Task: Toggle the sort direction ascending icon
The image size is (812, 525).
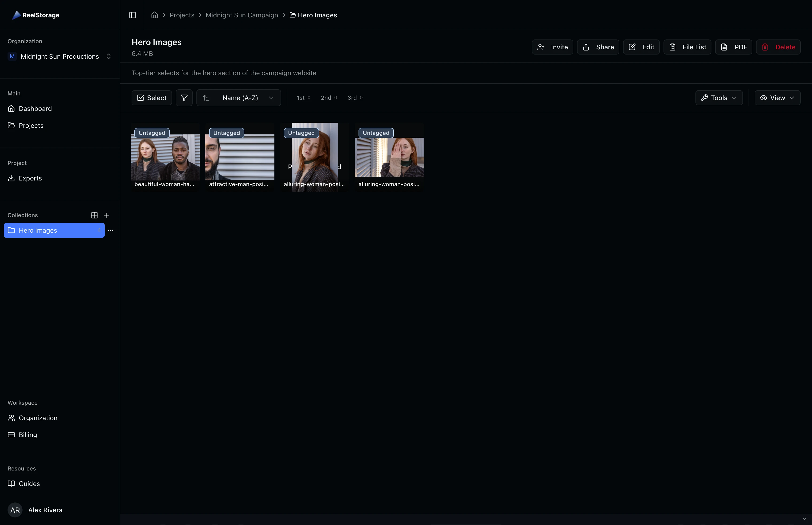Action: click(x=206, y=98)
